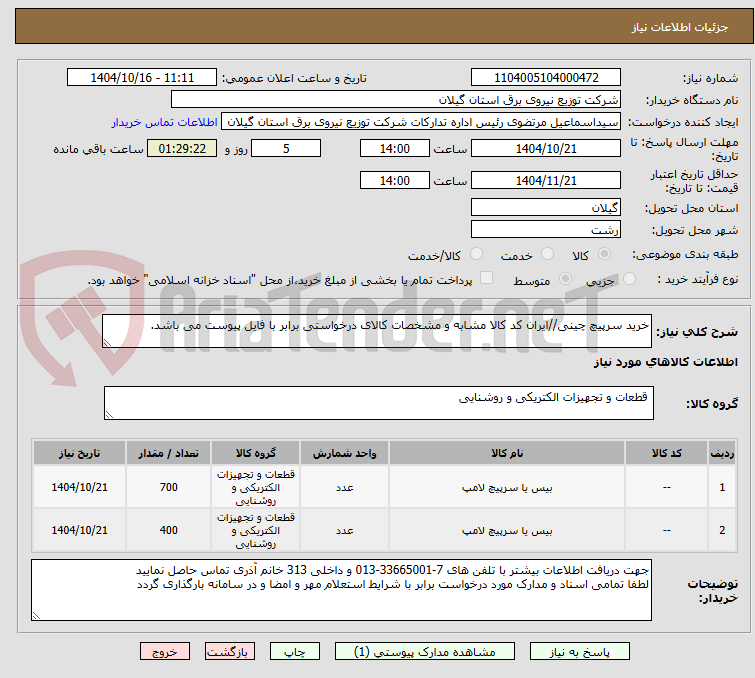Click the response deadline hour 14:00 field

394,148
